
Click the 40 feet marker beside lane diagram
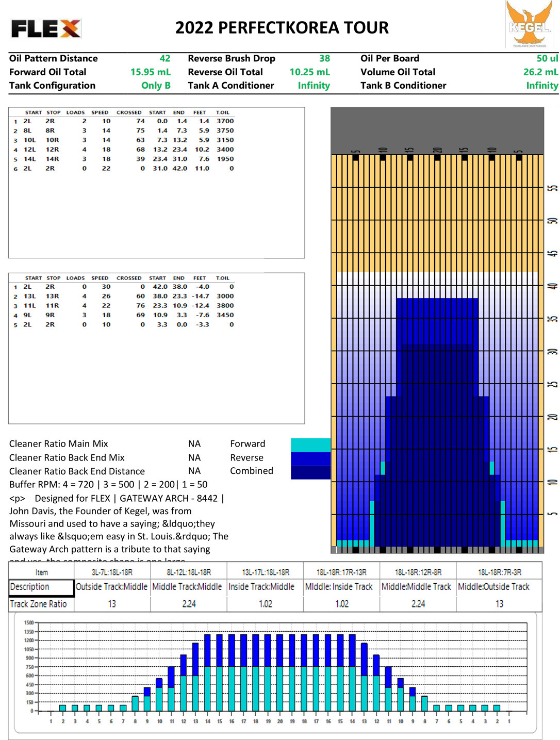552,286
